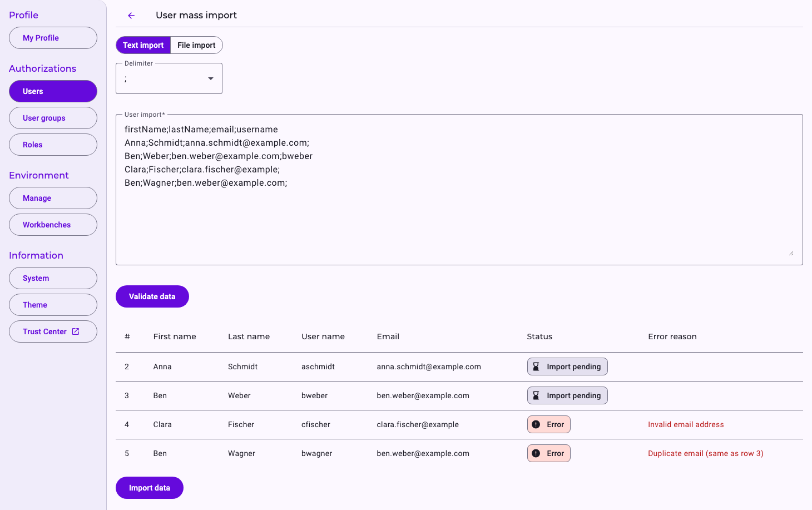Open My Profile page
812x510 pixels.
[x=53, y=38]
